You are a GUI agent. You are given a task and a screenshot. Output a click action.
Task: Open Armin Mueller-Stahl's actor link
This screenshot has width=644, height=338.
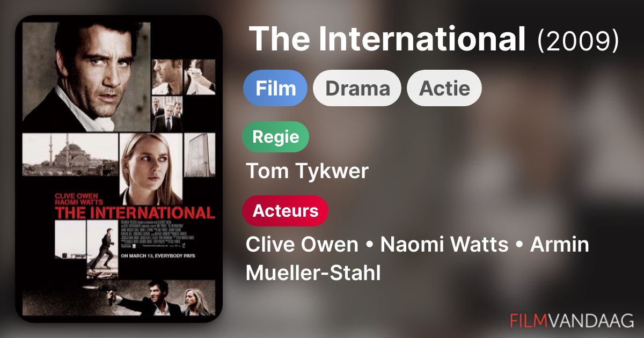(x=418, y=259)
